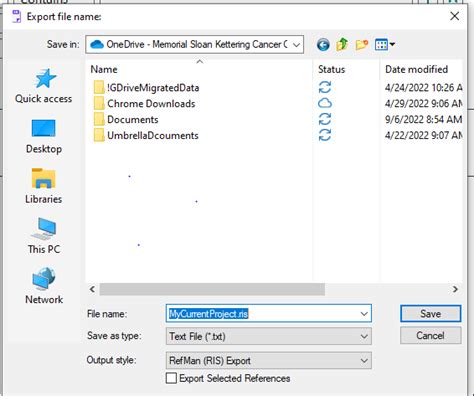Enable Export Selected References checkbox
The image size is (474, 396).
pyautogui.click(x=171, y=378)
